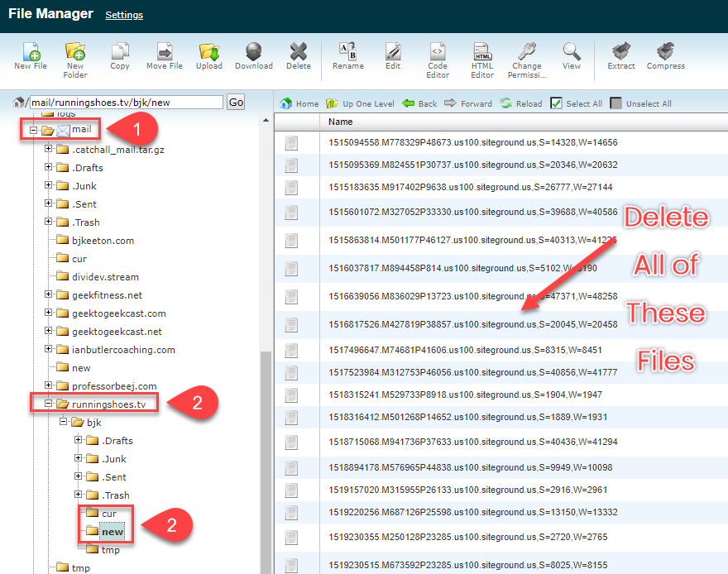Viewport: 728px width, 574px height.
Task: Compress files using the Compress icon
Action: click(x=665, y=55)
